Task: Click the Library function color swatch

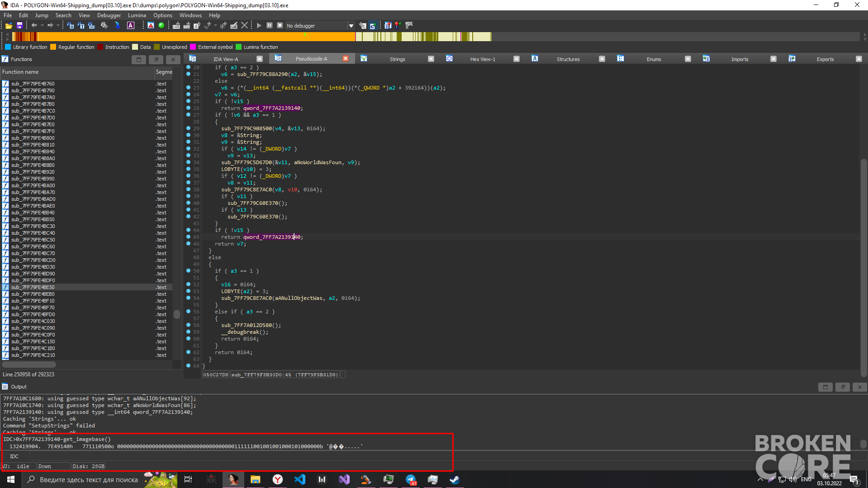Action: [8, 47]
